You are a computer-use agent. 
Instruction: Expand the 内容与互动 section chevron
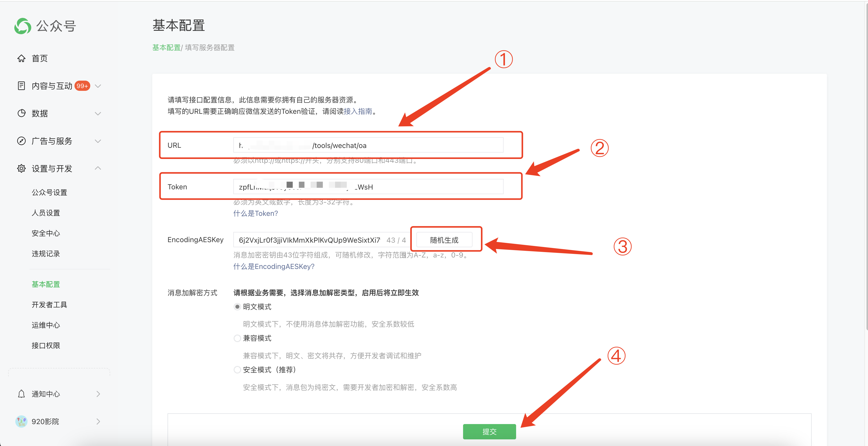click(x=98, y=86)
